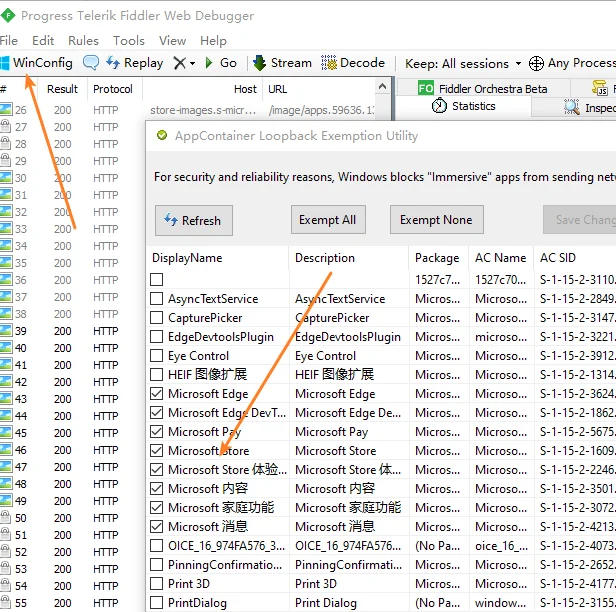Sort sessions by Protocol column header
616x612 pixels.
tap(113, 89)
